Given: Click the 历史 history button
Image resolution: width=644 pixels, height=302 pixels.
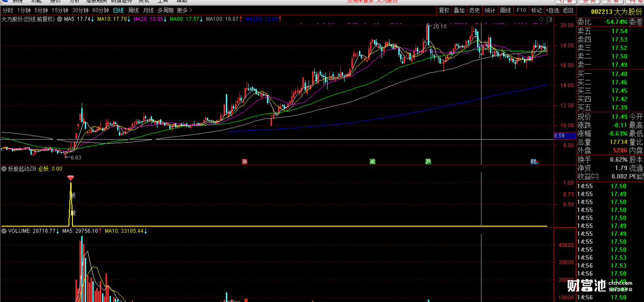Looking at the screenshot, I should 475,11.
